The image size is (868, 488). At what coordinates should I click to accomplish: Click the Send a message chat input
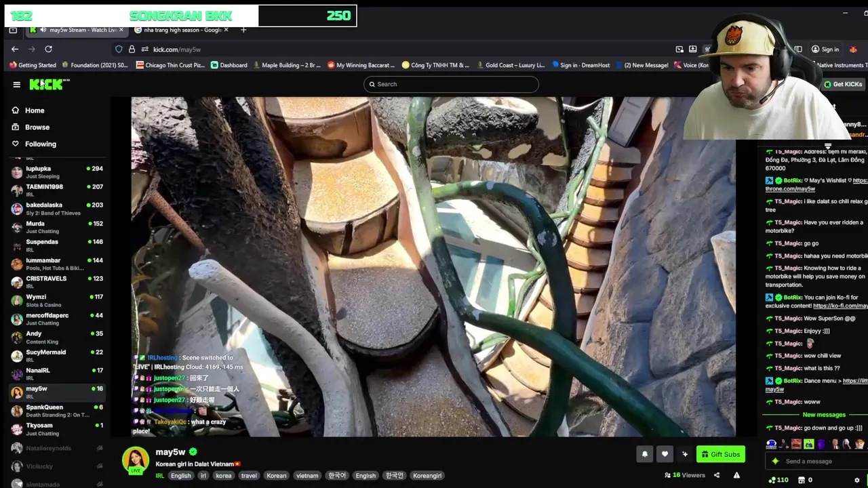pyautogui.click(x=816, y=461)
